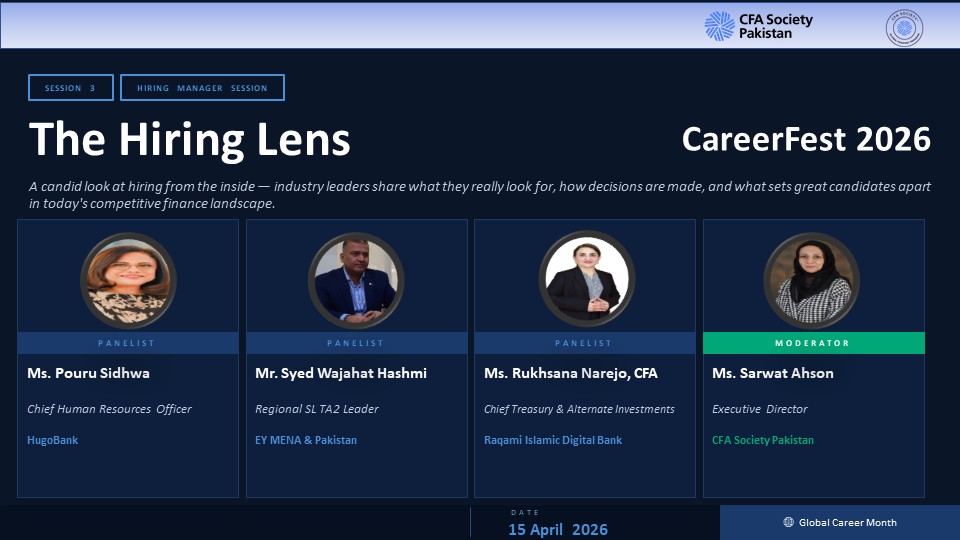This screenshot has height=540, width=960.
Task: Click the italic session description paragraph
Action: 480,195
